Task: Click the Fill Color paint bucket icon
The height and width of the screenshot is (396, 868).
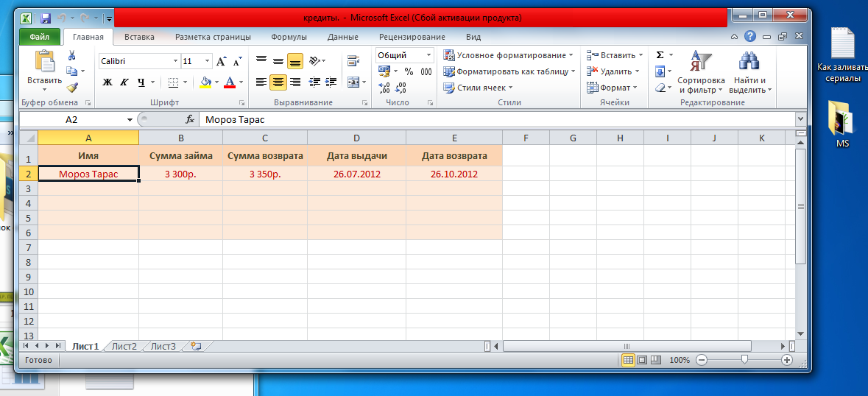Action: pyautogui.click(x=205, y=82)
